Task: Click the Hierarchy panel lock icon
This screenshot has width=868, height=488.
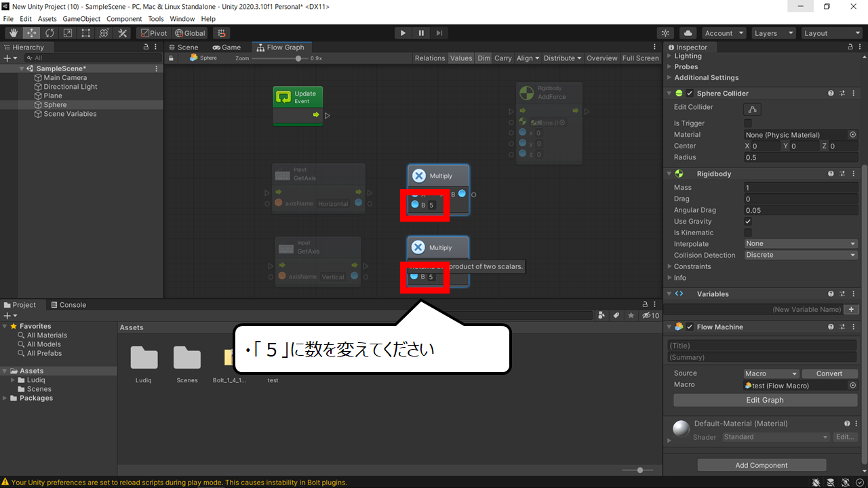Action: pyautogui.click(x=146, y=47)
